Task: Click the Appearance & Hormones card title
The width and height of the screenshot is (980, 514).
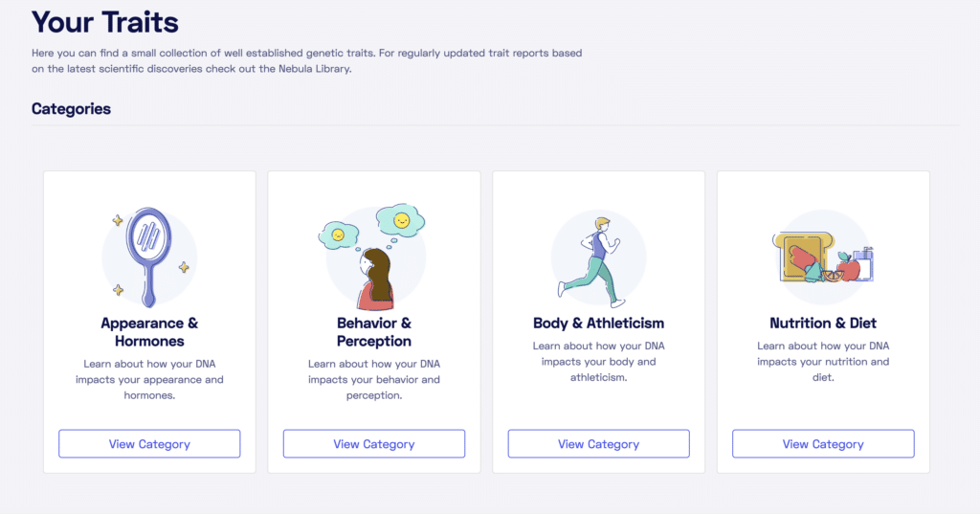Action: pos(149,332)
